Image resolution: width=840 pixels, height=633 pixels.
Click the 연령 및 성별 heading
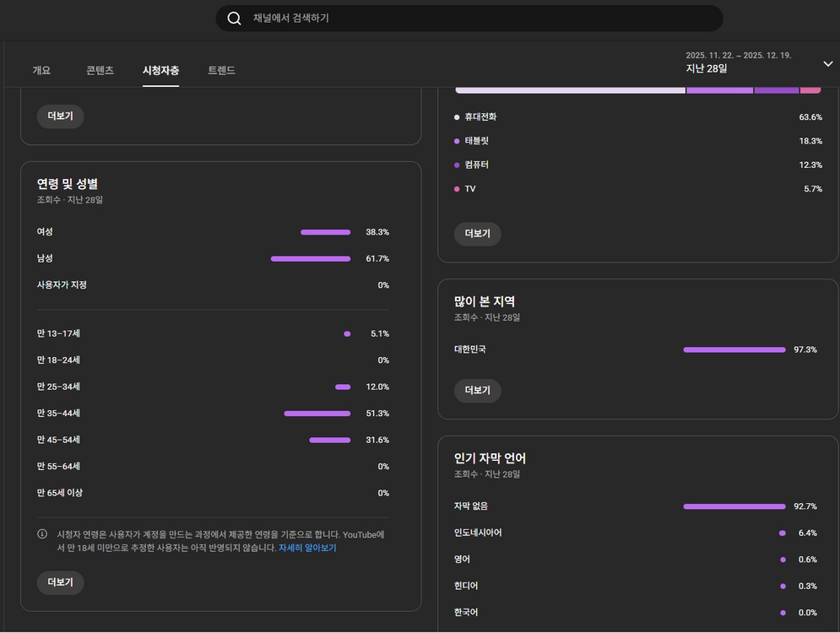tap(68, 184)
